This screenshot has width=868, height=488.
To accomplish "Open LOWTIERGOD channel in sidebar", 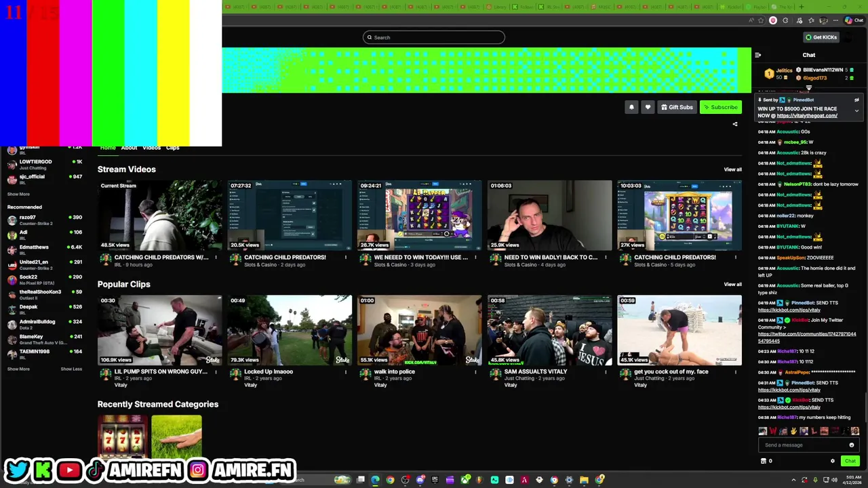I will (x=44, y=164).
